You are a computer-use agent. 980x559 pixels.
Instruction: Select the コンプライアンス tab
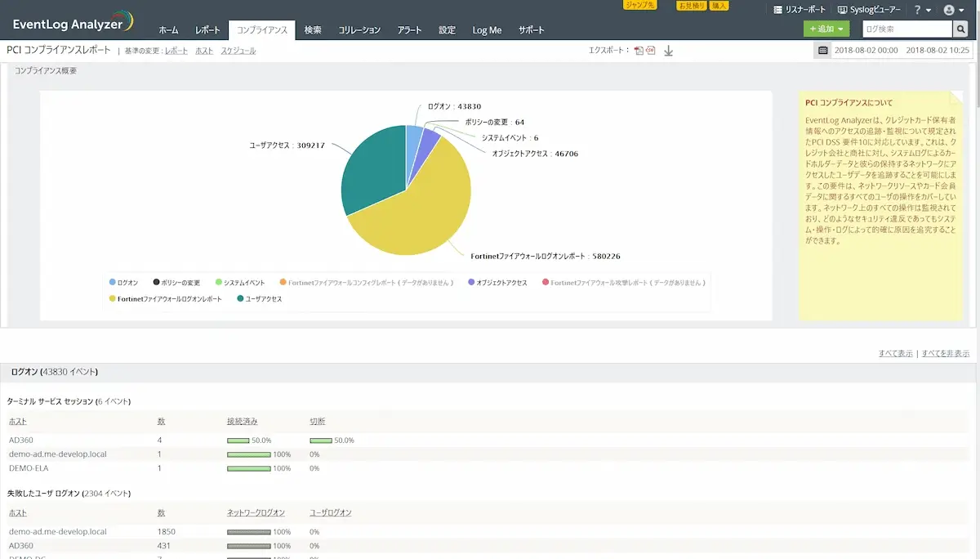pyautogui.click(x=261, y=30)
